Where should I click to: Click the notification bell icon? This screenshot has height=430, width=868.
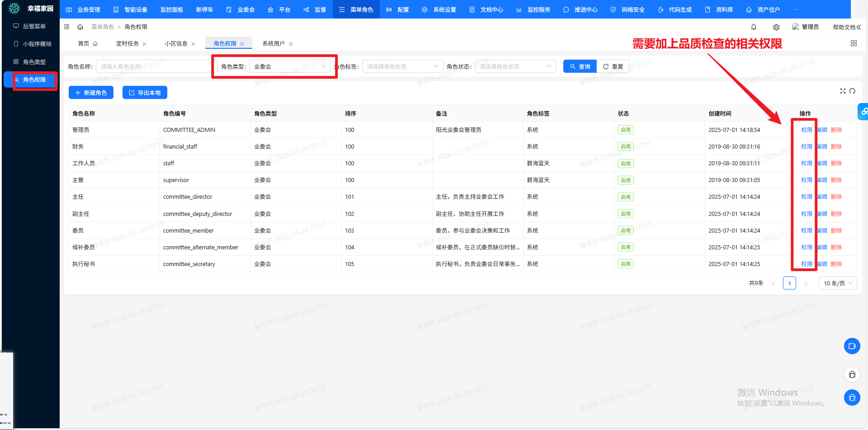point(754,27)
